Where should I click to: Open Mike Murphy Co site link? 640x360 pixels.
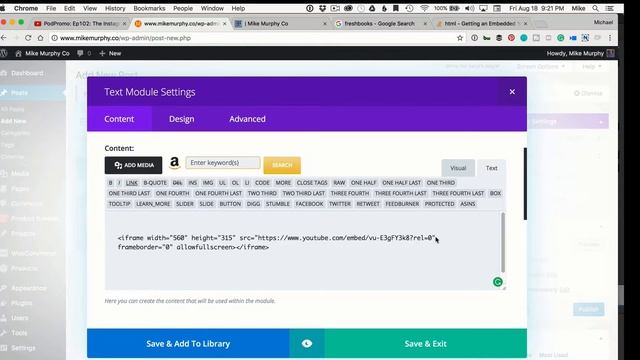pos(42,53)
